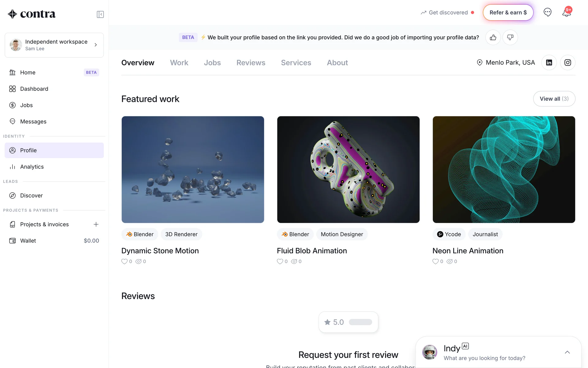Click the thumbs up feedback button
Image resolution: width=588 pixels, height=368 pixels.
(493, 37)
